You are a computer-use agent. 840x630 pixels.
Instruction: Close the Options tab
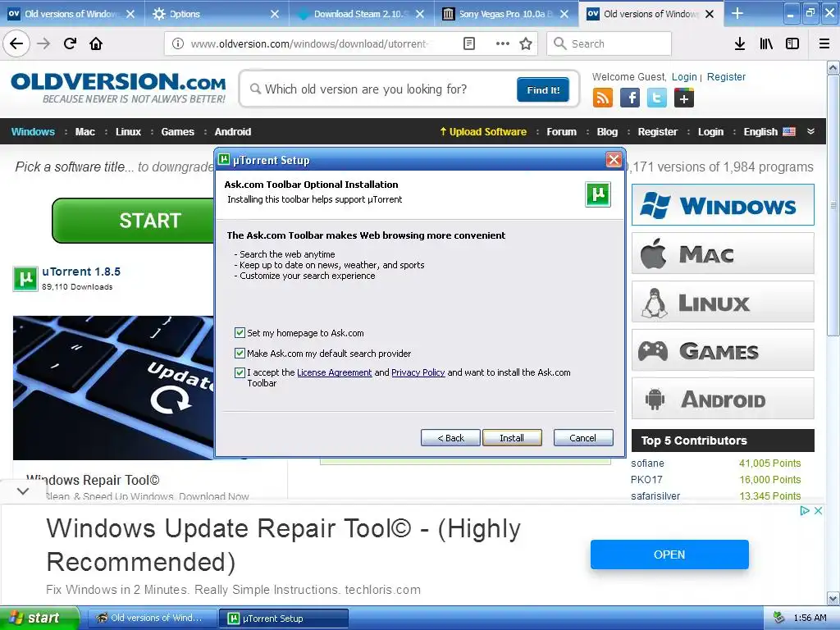274,14
